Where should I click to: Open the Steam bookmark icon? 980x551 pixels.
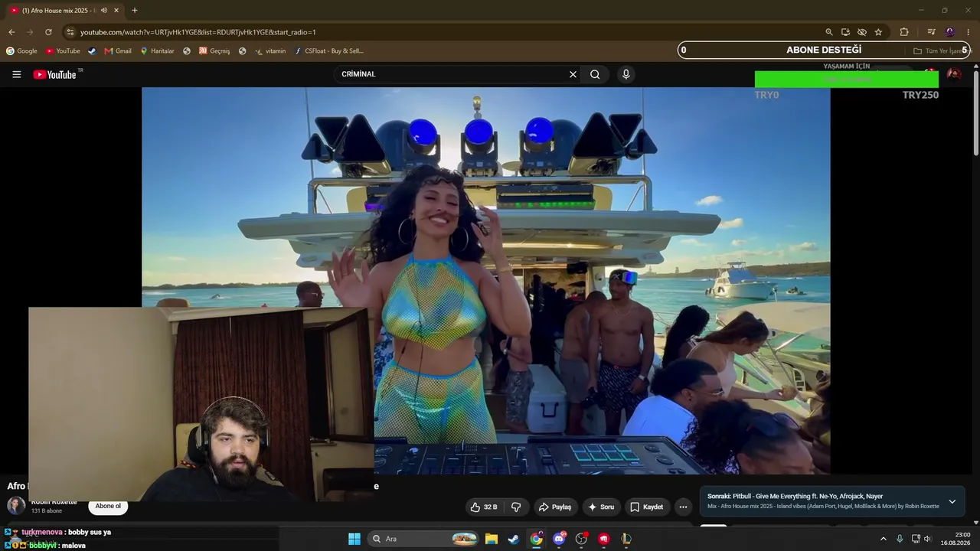pos(92,51)
